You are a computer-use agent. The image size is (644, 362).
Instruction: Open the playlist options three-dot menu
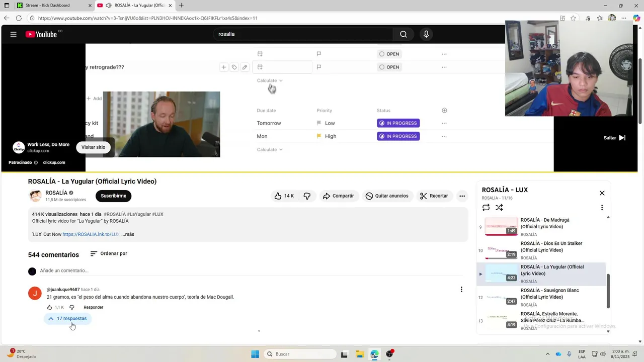click(x=602, y=207)
